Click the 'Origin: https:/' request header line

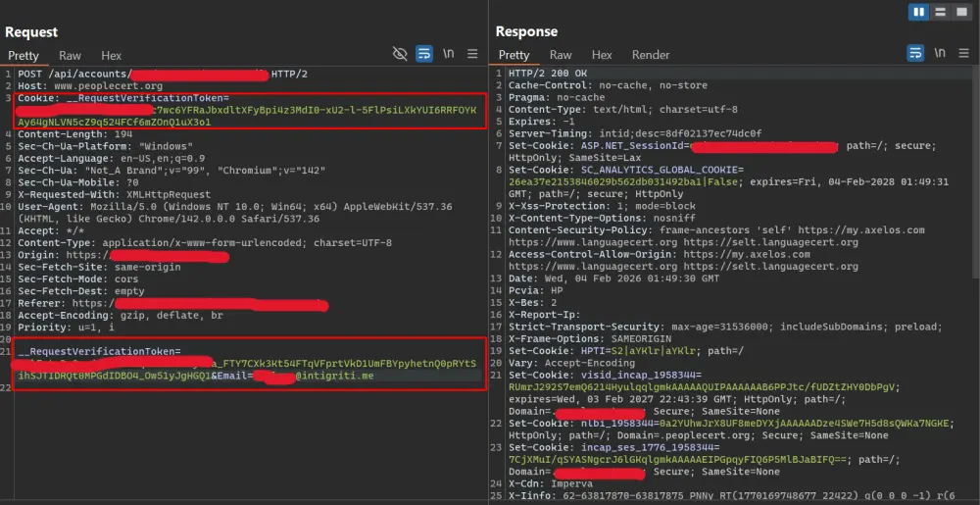123,255
